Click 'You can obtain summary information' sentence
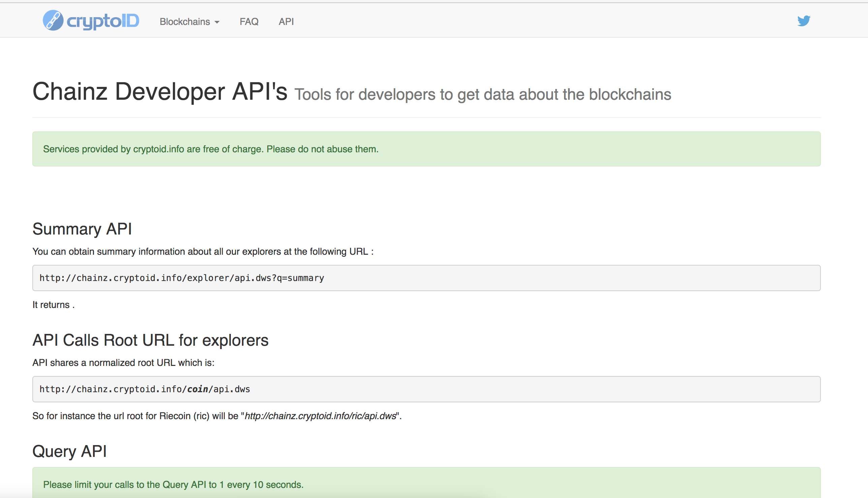 pos(203,251)
